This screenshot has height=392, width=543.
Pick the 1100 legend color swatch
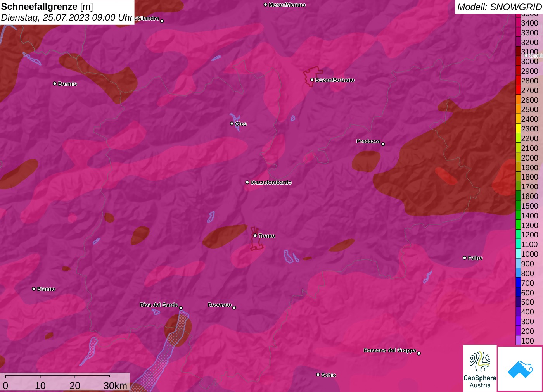[x=518, y=244]
